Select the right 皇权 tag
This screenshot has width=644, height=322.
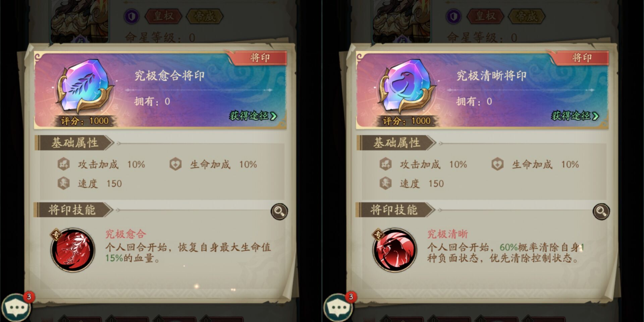pos(486,16)
